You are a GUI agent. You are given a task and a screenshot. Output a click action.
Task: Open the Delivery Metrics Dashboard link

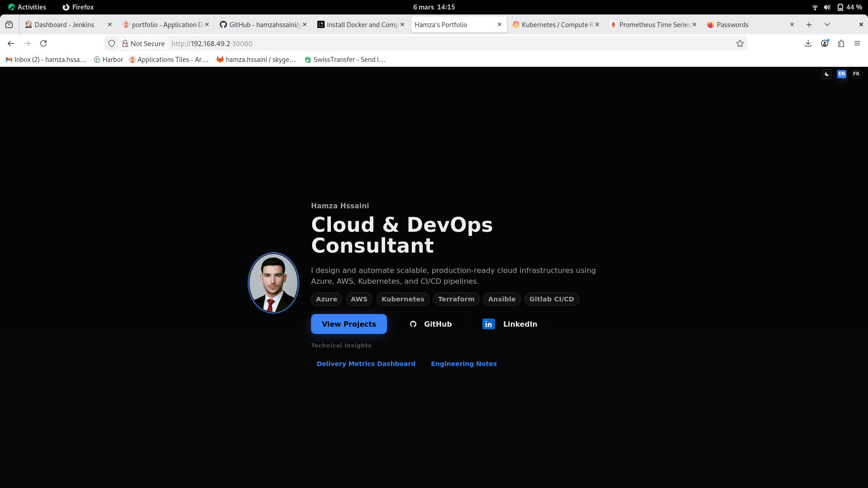click(366, 363)
